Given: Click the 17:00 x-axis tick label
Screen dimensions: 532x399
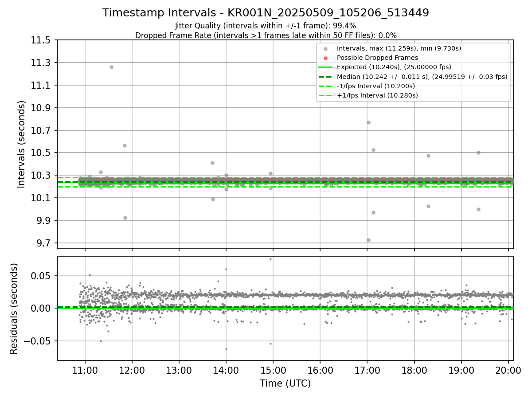Looking at the screenshot, I should click(x=367, y=371).
